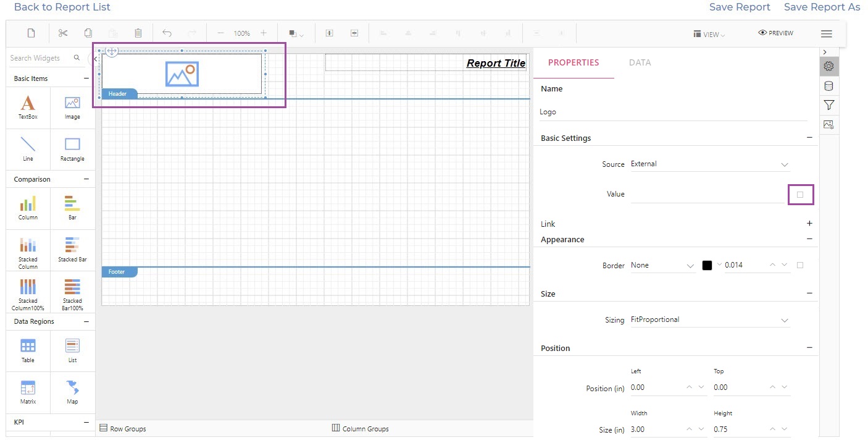
Task: Select the Rectangle widget
Action: pyautogui.click(x=72, y=149)
